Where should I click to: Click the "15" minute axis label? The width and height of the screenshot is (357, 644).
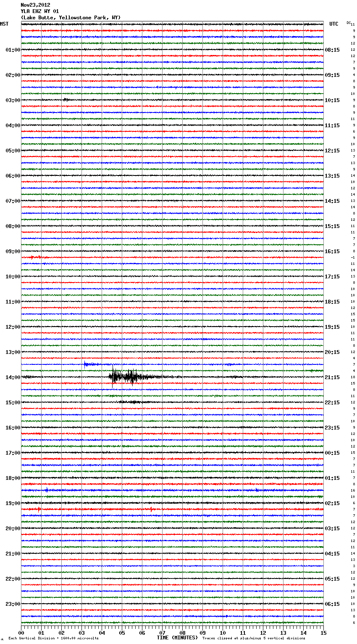click(323, 633)
